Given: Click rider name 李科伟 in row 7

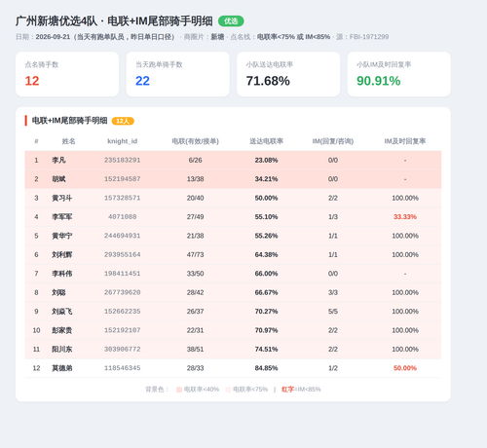Looking at the screenshot, I should pyautogui.click(x=62, y=274).
